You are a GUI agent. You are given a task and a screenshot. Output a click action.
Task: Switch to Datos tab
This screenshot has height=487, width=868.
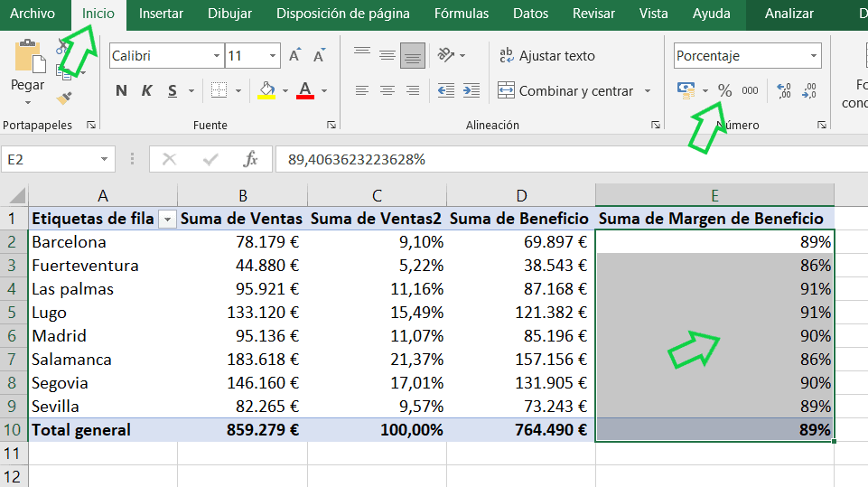530,14
